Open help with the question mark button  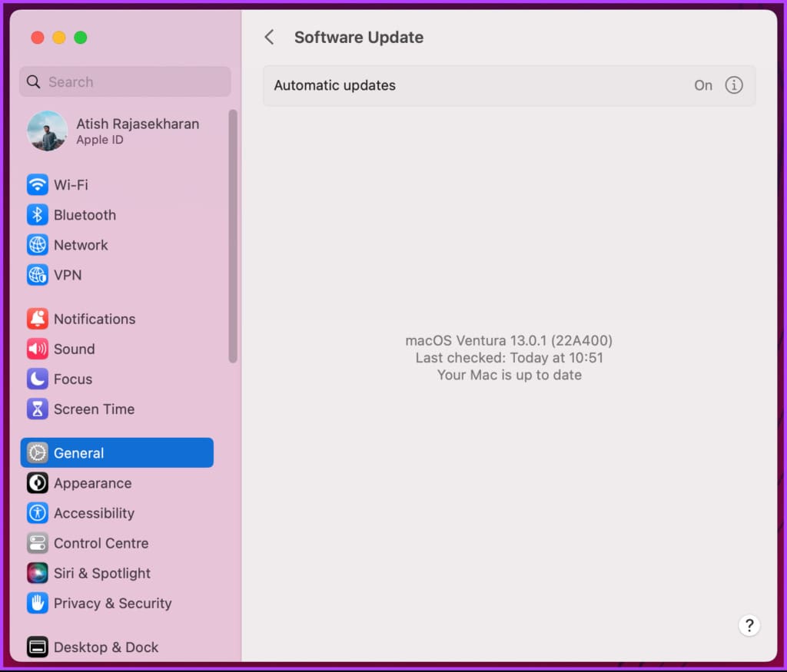(749, 625)
